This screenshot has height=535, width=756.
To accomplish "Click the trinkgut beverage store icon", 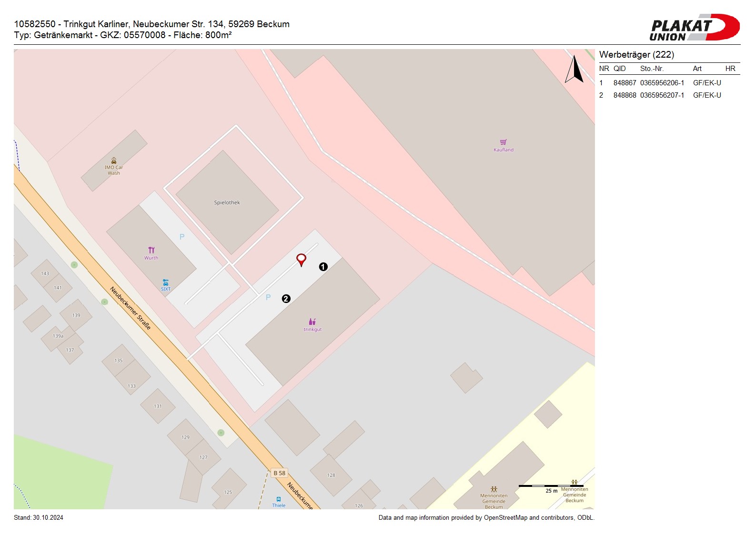I will tap(312, 322).
